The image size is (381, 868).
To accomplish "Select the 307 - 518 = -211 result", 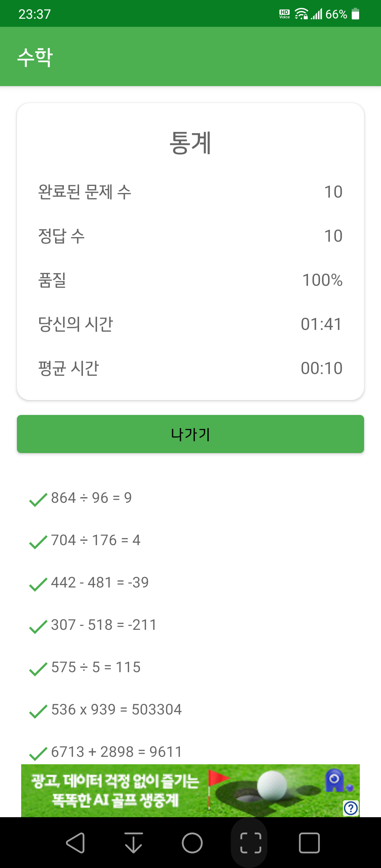I will coord(104,625).
